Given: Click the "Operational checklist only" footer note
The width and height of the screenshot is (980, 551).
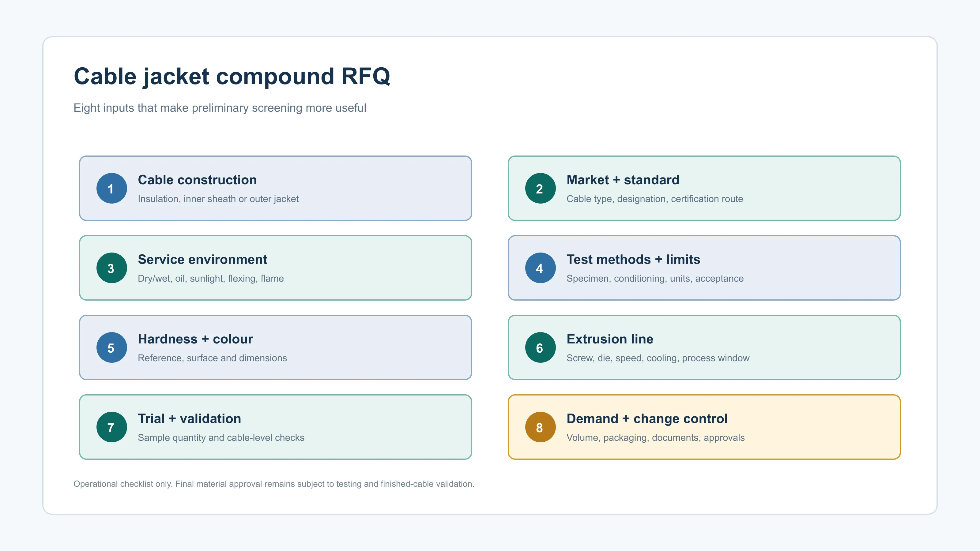Looking at the screenshot, I should (274, 484).
